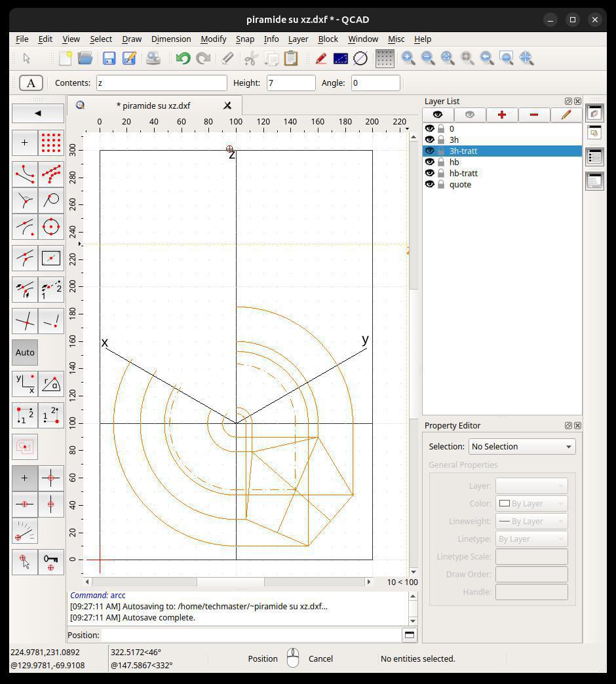
Task: Click the Remove Layer minus icon
Action: (533, 115)
